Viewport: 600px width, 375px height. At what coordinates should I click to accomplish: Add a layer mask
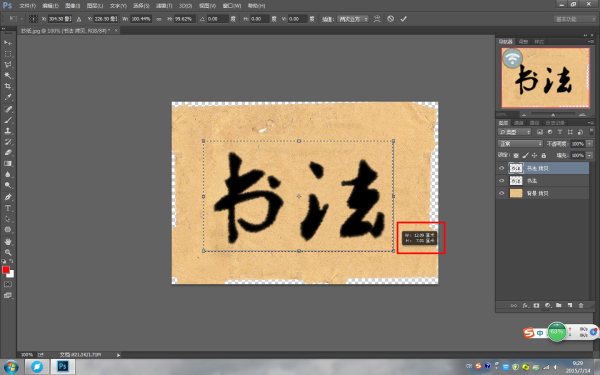tap(536, 305)
